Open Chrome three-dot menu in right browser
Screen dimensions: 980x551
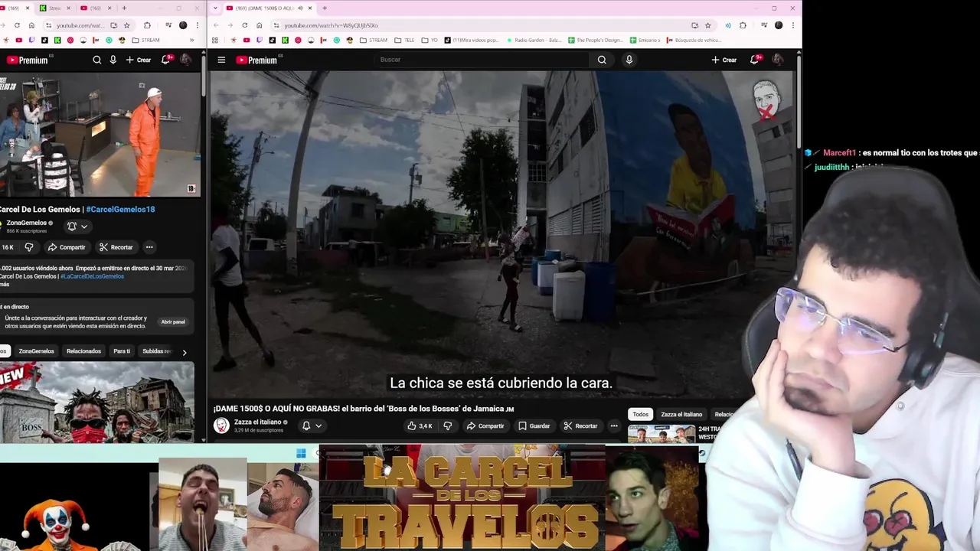pos(792,25)
